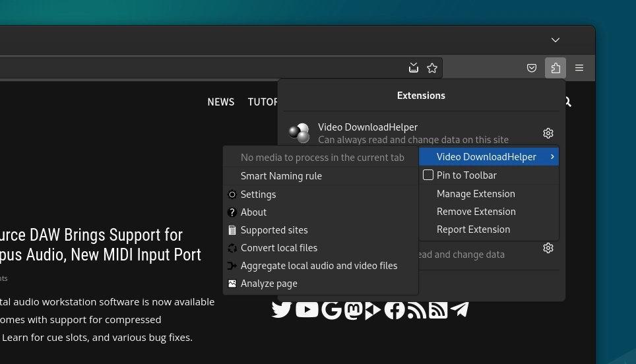The width and height of the screenshot is (636, 364).
Task: Open Video DownloadHelper's gear options
Action: point(548,133)
